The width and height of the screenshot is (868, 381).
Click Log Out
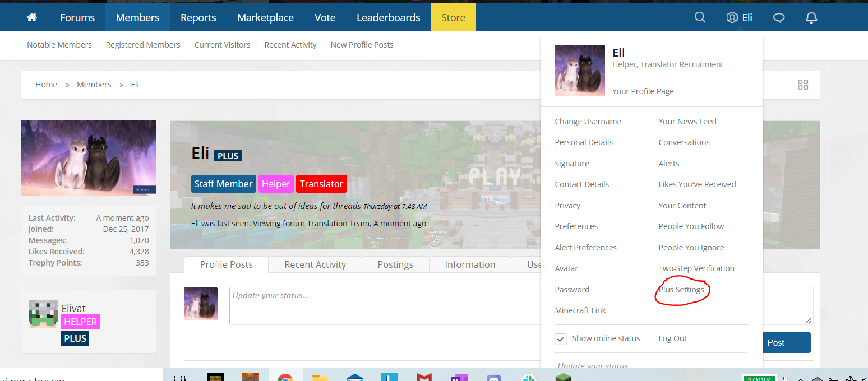pos(673,338)
